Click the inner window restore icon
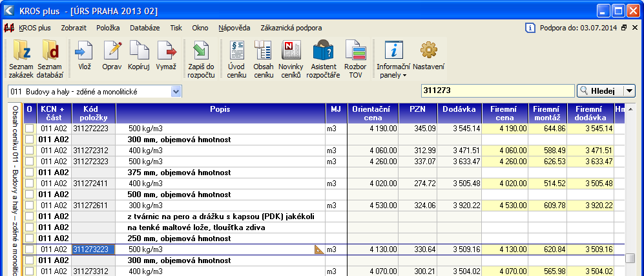The image size is (644, 276). [624, 28]
